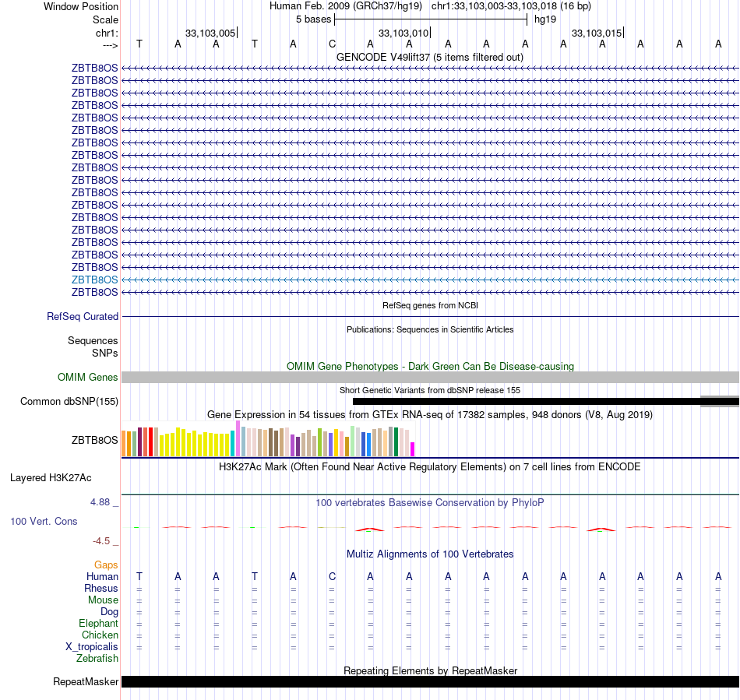Click the Rhesus alignment row label
Image resolution: width=740 pixels, height=700 pixels.
[x=101, y=588]
